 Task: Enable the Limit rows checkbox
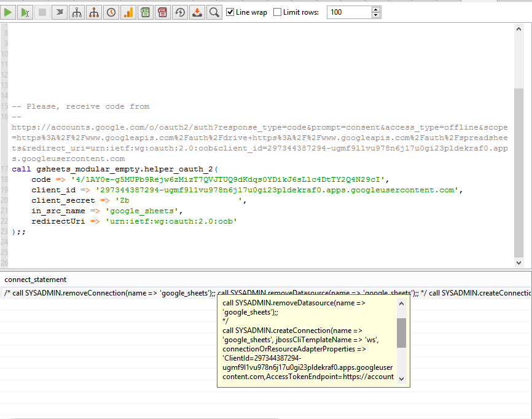[x=278, y=12]
